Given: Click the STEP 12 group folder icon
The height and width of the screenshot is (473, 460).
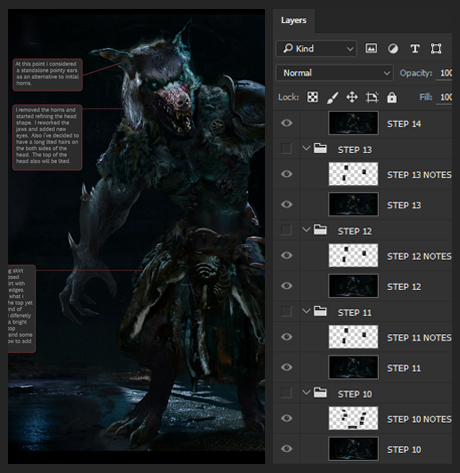Looking at the screenshot, I should pyautogui.click(x=320, y=230).
